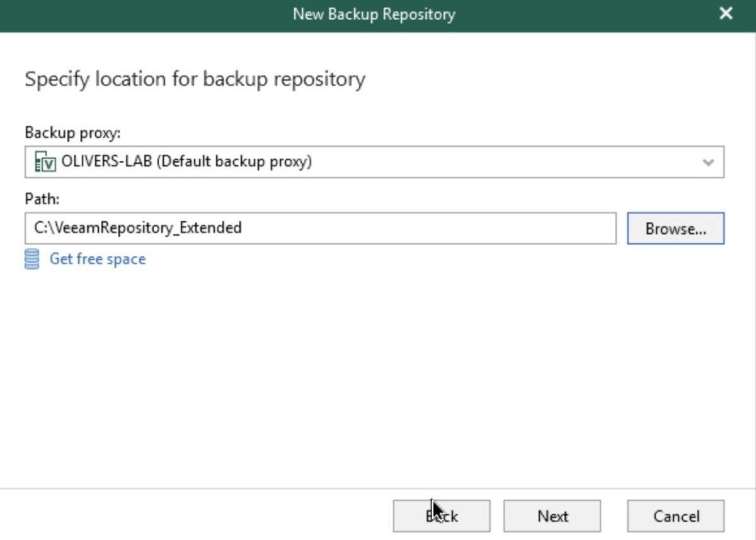
Task: Click the Veeam proxy server icon
Action: [45, 163]
